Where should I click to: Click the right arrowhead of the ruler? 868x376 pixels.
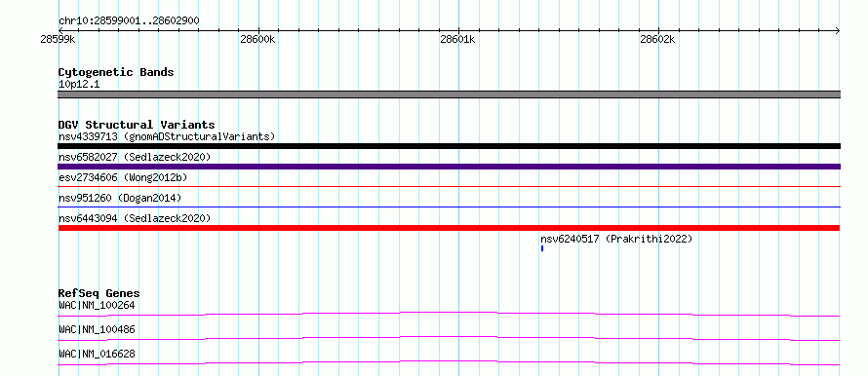pyautogui.click(x=838, y=30)
